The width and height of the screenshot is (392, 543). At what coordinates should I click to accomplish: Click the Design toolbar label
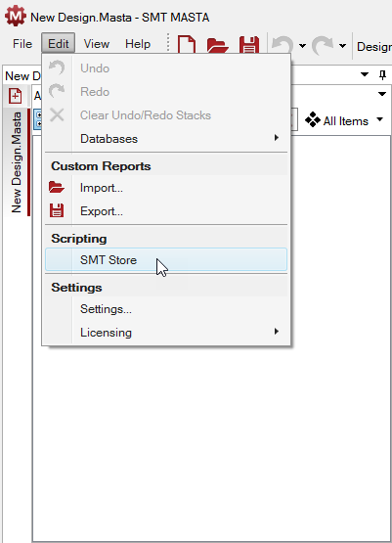(x=374, y=46)
